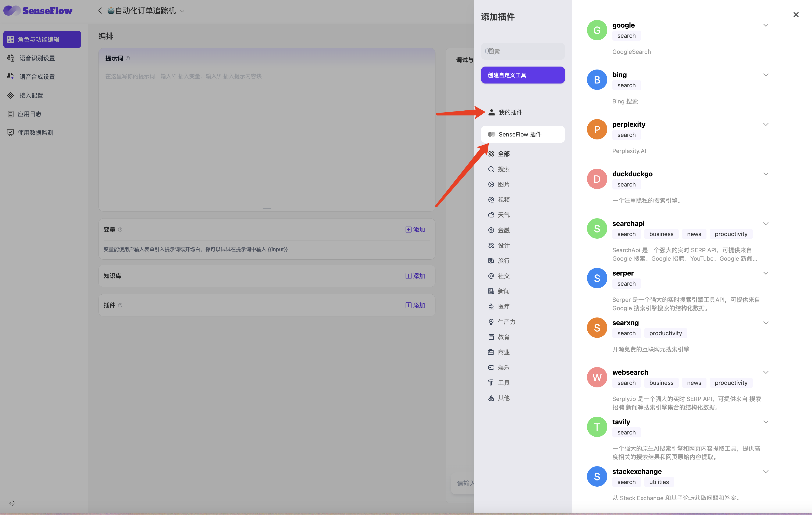Select the 视频 category
Screen dimensions: 812x515
(x=499, y=200)
